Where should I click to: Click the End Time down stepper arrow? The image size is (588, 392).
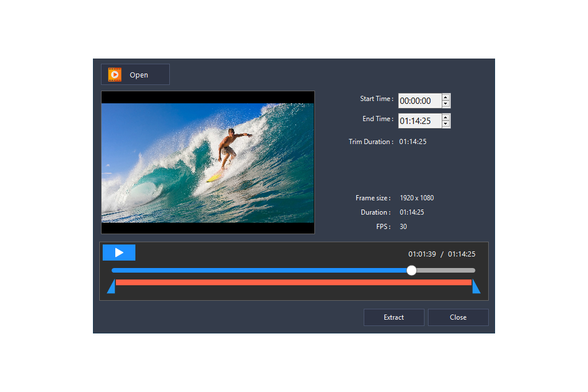(446, 123)
